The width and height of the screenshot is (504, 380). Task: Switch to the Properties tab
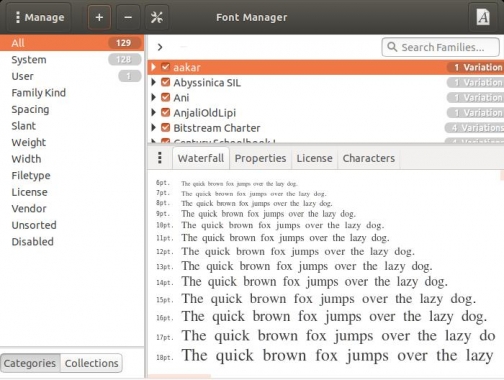260,158
